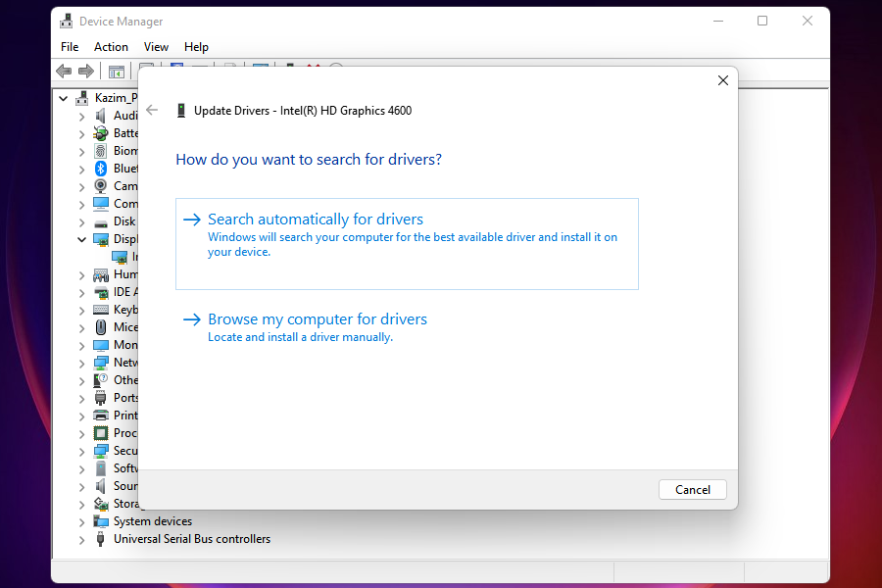Select the Software devices icon
Screen dimensions: 882x588
[101, 468]
